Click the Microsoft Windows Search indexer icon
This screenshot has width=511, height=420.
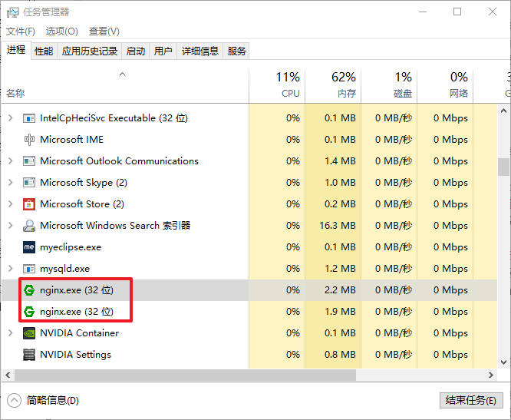pyautogui.click(x=29, y=226)
